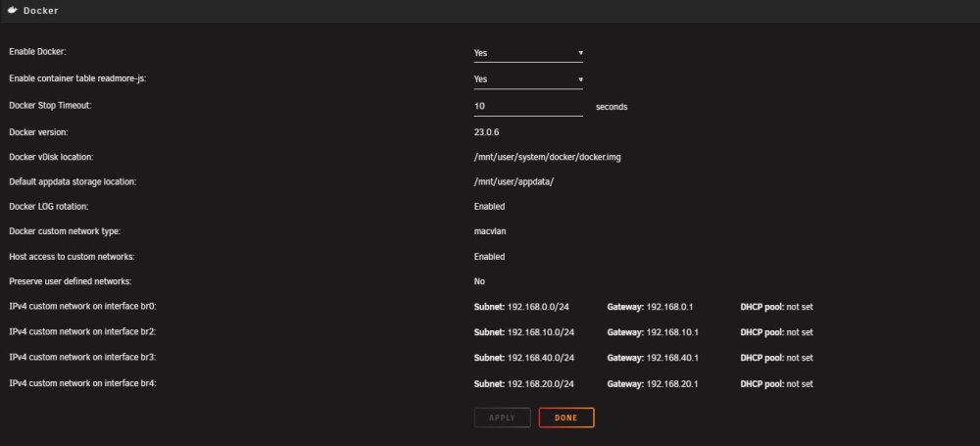Click br3 subnet 192.168.40.0/24
980x446 pixels.
541,358
